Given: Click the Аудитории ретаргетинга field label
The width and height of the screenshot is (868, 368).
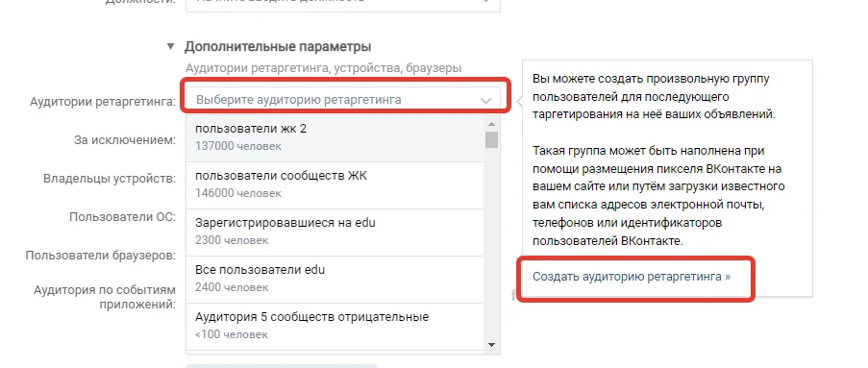Looking at the screenshot, I should coord(103,102).
